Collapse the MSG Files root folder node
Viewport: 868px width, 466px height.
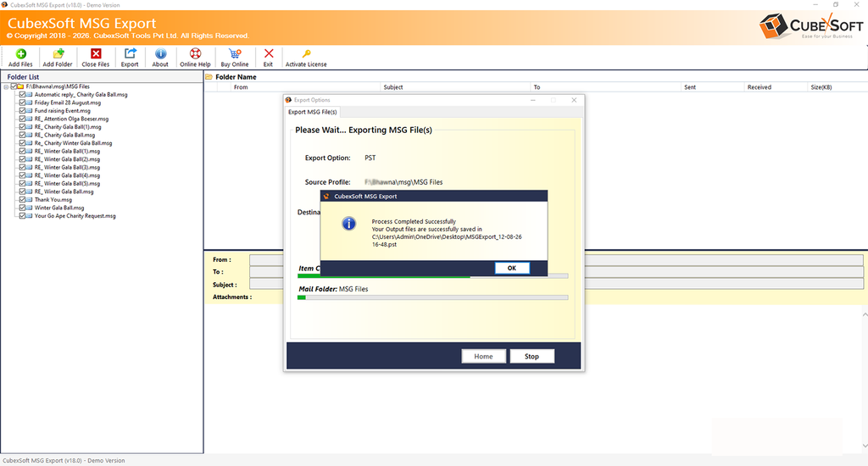click(6, 87)
